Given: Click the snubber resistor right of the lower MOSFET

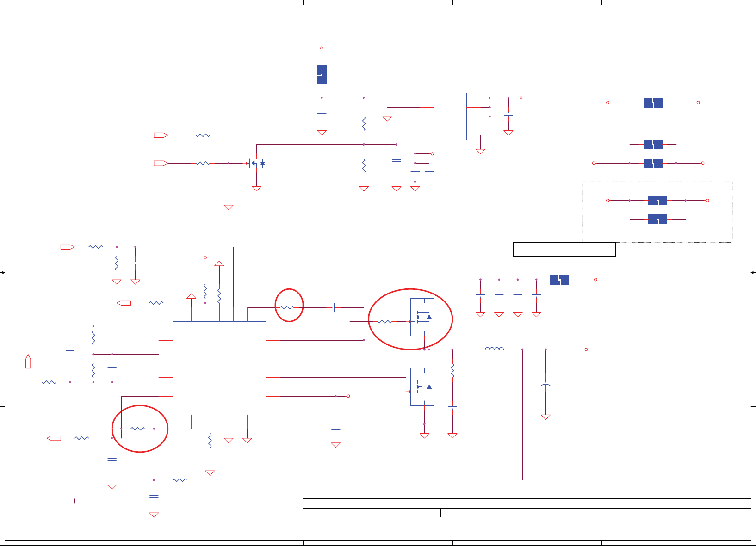Looking at the screenshot, I should click(452, 370).
